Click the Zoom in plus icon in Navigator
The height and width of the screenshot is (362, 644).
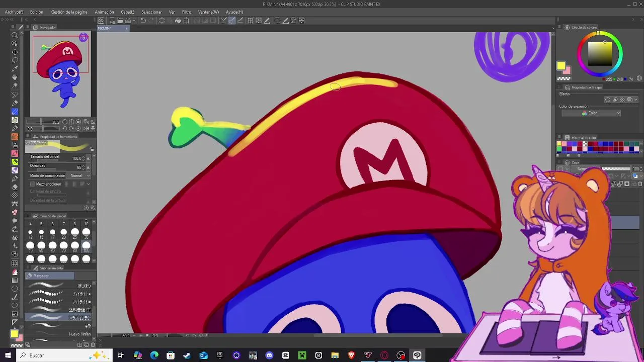pyautogui.click(x=71, y=122)
